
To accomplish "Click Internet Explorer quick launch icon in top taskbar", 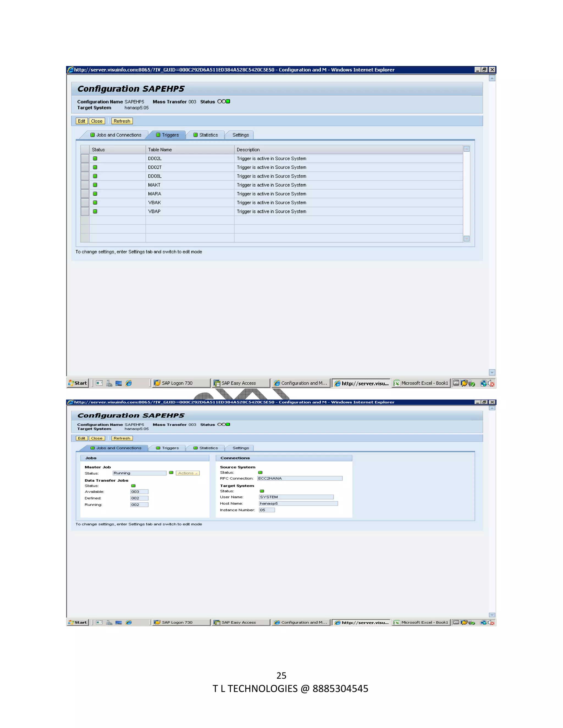I will 129,383.
